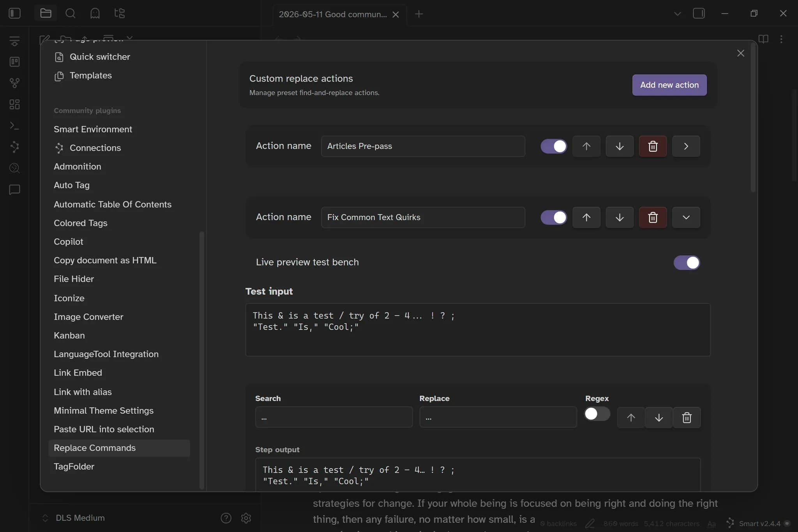Viewport: 798px width, 532px height.
Task: Edit Fix Common Text Quirks name field
Action: pos(423,217)
